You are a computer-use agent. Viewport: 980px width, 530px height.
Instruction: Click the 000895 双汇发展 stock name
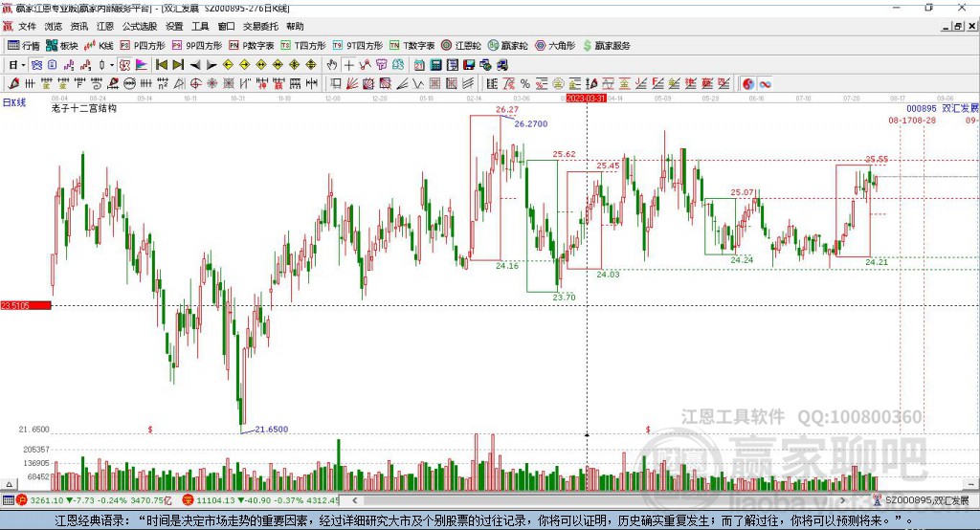coord(943,109)
